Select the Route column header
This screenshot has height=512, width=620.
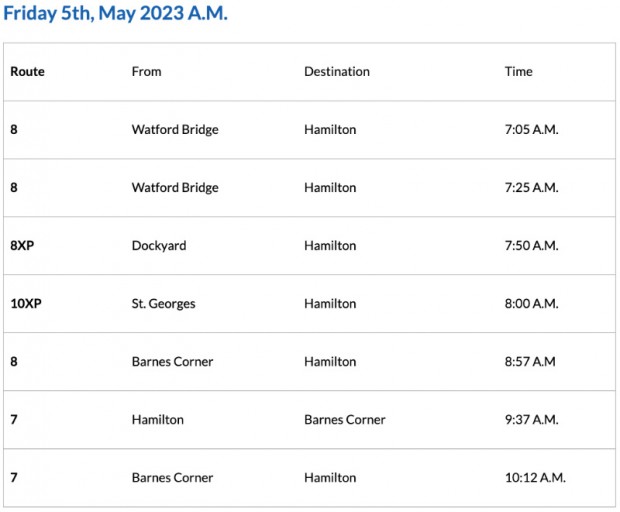point(28,72)
